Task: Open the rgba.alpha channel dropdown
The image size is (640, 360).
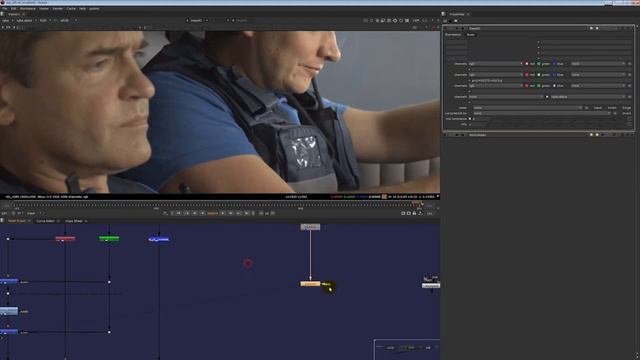Action: click(587, 97)
